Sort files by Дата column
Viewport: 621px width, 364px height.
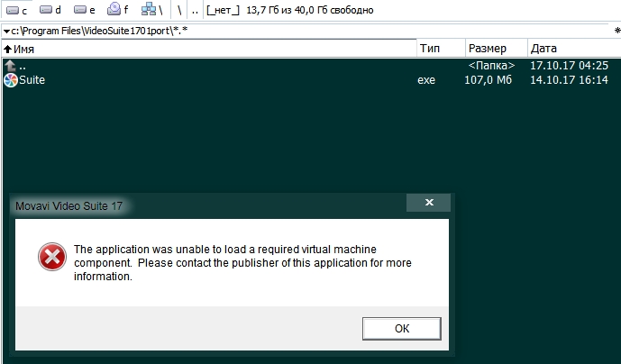(543, 48)
